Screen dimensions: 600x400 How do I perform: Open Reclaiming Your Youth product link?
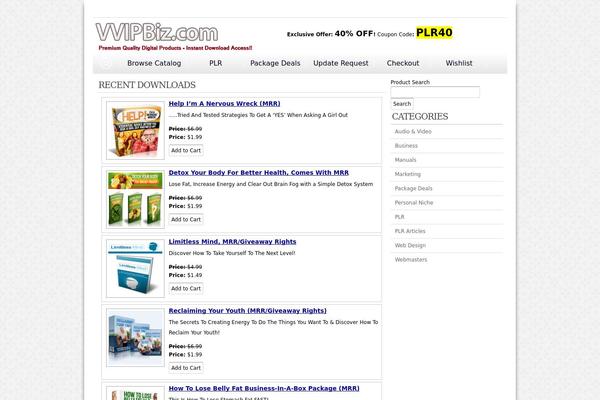coord(248,311)
